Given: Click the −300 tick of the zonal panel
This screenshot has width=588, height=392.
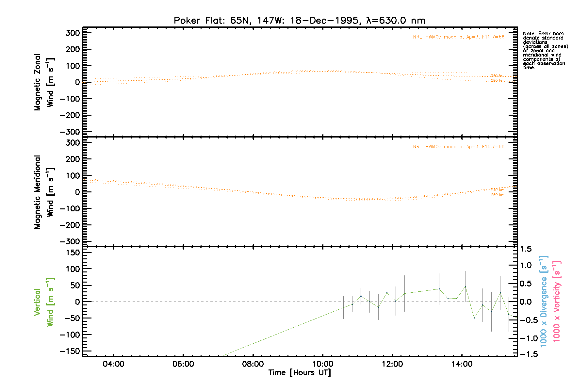Looking at the screenshot, I should (70, 132).
